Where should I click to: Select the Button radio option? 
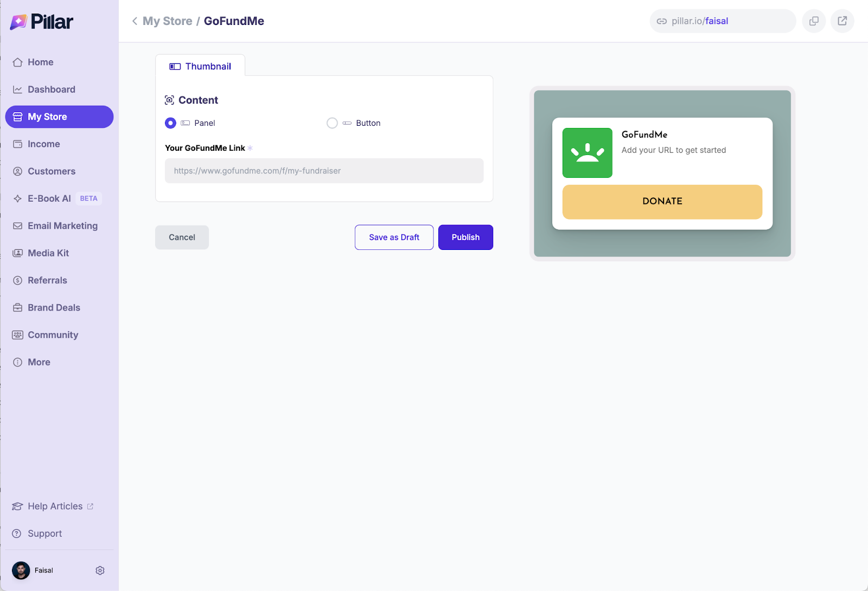tap(332, 123)
